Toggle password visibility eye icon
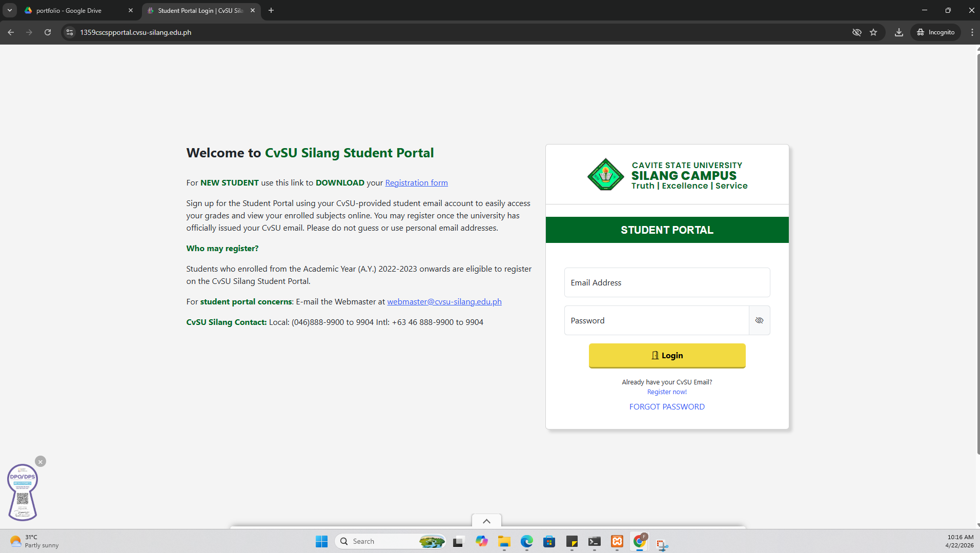Screen dimensions: 980x553 click(x=759, y=320)
